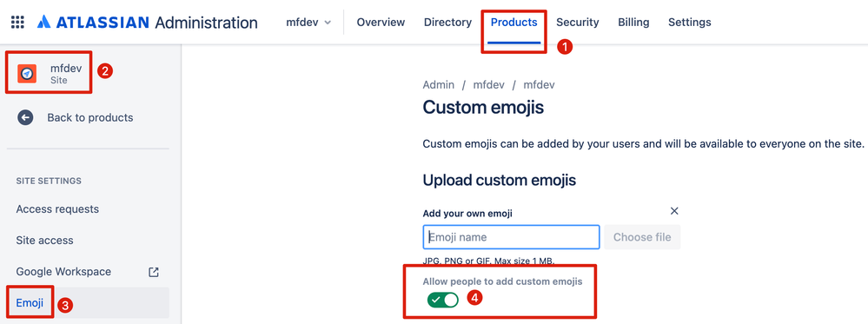
Task: Open Site access settings
Action: pos(45,241)
